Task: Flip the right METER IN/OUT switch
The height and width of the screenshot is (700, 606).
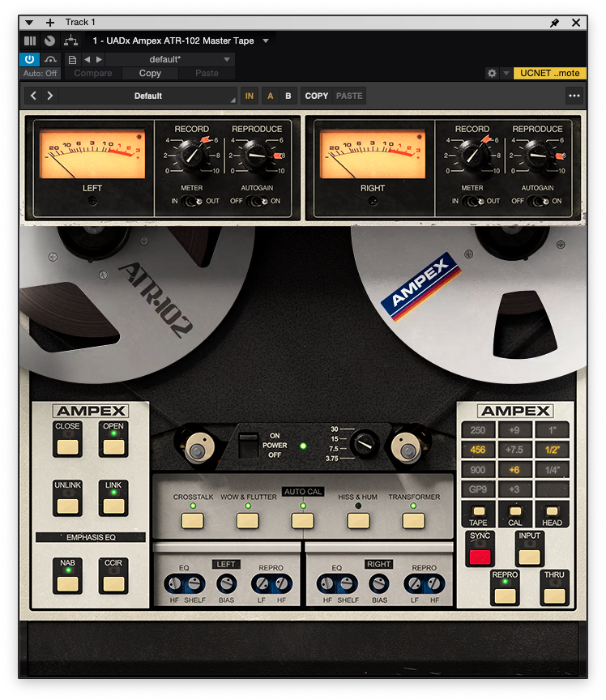Action: (x=473, y=202)
